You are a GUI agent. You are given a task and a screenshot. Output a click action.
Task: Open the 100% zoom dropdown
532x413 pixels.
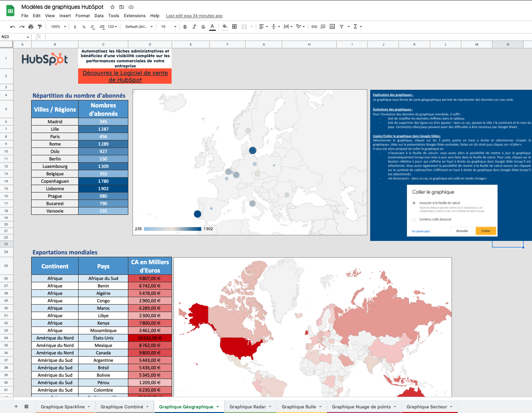(x=58, y=27)
